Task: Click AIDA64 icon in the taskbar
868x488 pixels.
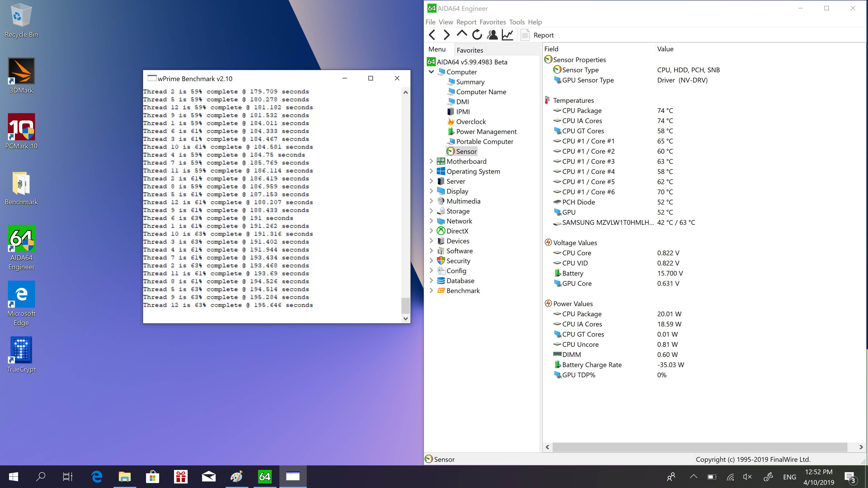Action: (x=264, y=476)
